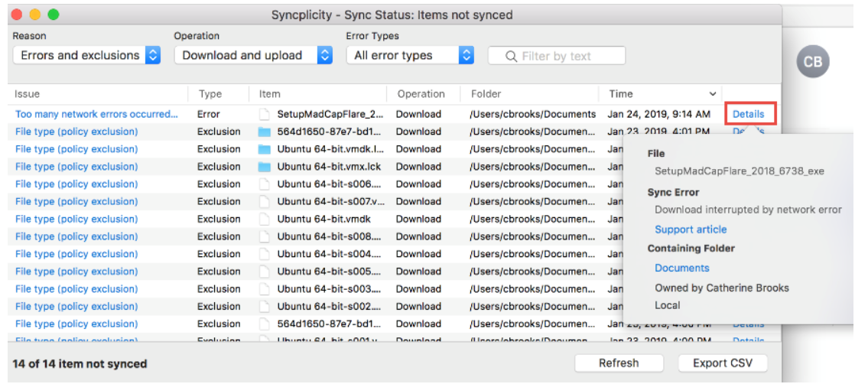Click the file icon of Ubuntu 64-bit-s006 row

[264, 184]
